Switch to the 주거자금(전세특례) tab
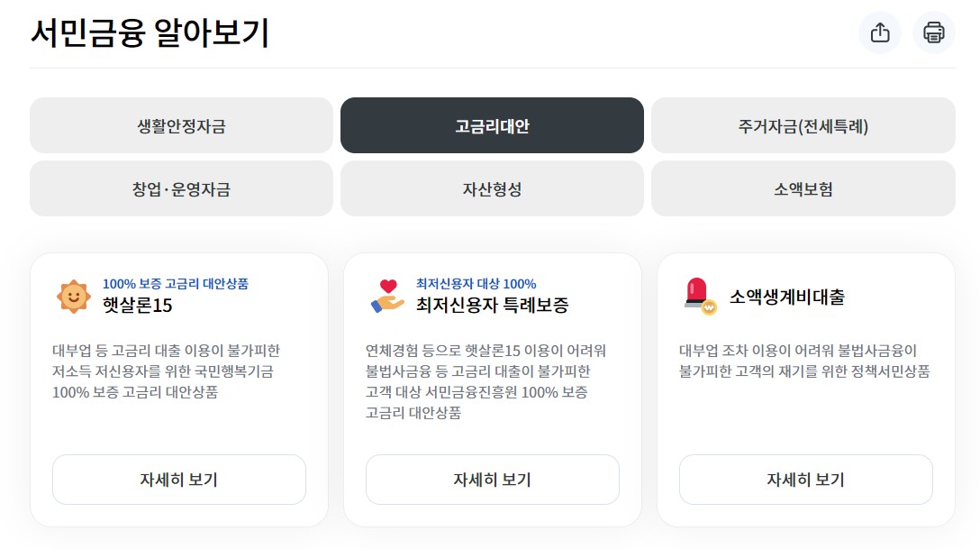Viewport: 980px width, 549px height. tap(804, 125)
